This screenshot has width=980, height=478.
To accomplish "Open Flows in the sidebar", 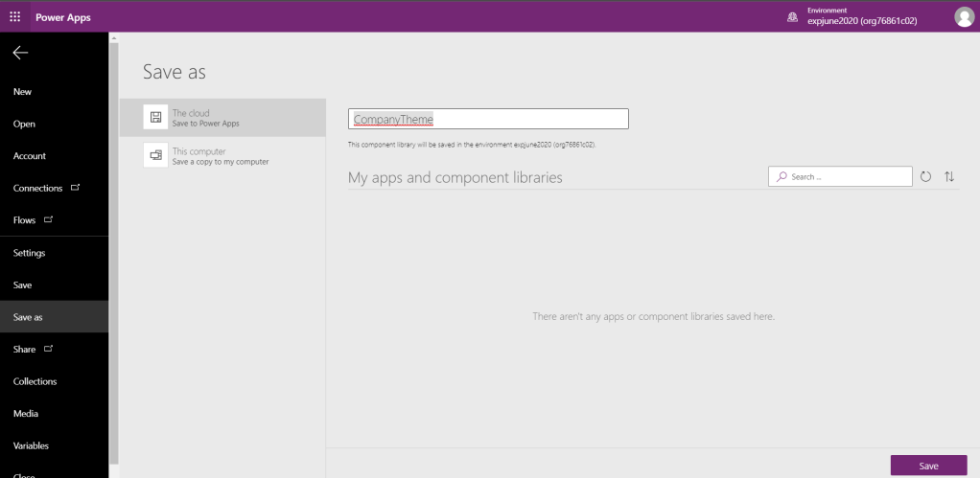I will (25, 220).
